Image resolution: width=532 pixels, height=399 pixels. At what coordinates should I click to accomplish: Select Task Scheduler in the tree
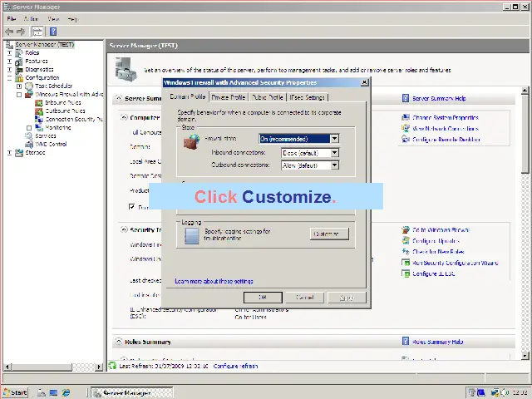click(53, 86)
